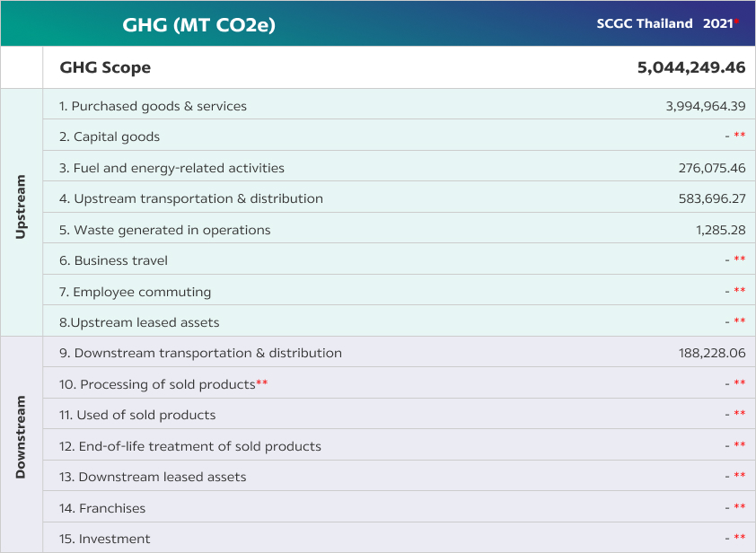Click the GHG (MT CO2e) table header
Viewport: 756px width, 553px height.
198,24
